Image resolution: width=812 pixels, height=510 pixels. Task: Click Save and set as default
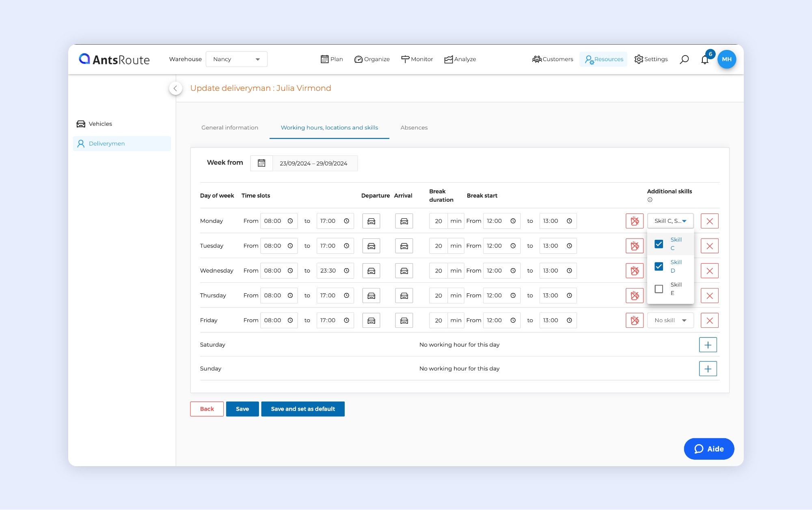point(302,409)
